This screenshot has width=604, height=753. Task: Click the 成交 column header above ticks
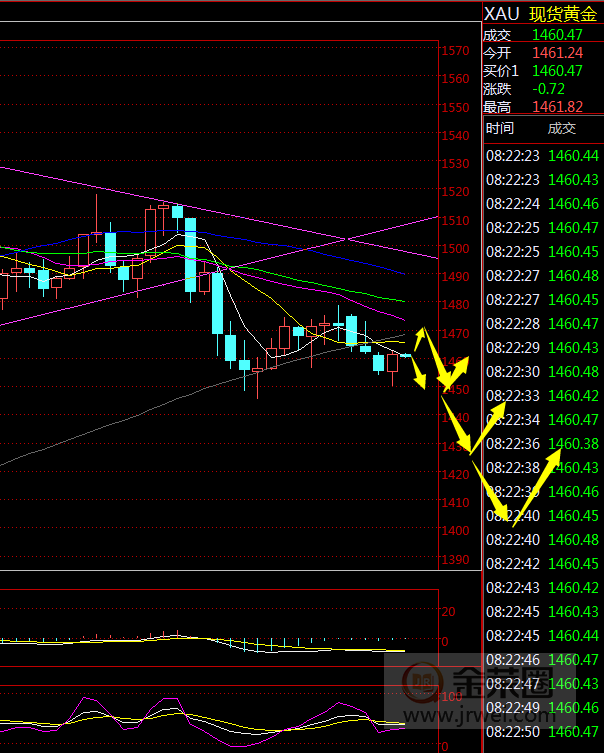pos(562,128)
